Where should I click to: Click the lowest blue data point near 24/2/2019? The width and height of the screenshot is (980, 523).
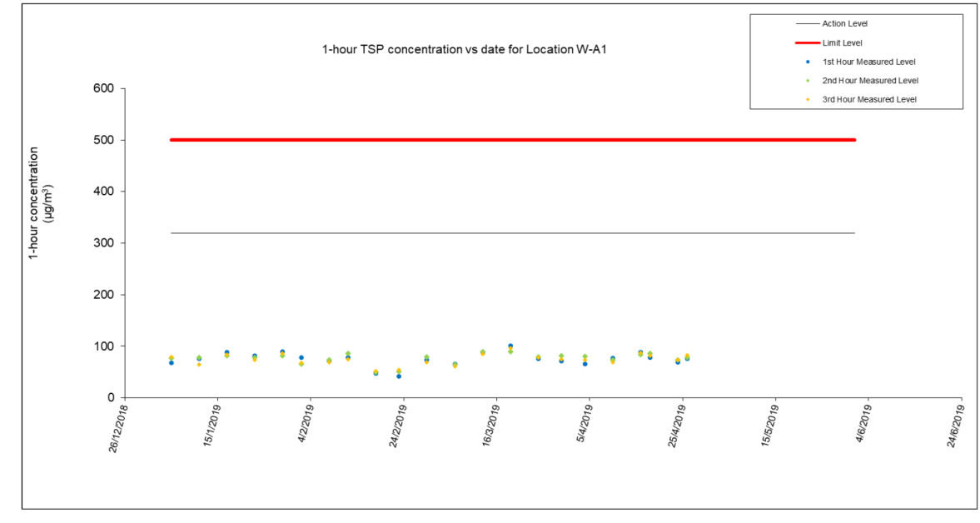pos(399,376)
